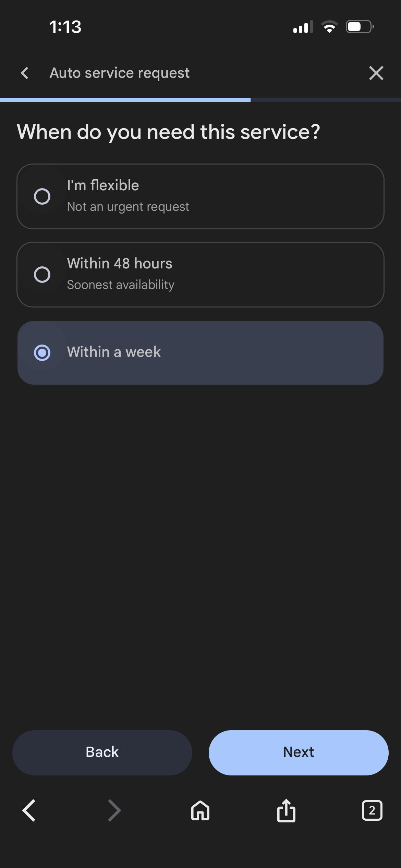The height and width of the screenshot is (868, 401).
Task: Tap the browser forward arrow
Action: 114,811
